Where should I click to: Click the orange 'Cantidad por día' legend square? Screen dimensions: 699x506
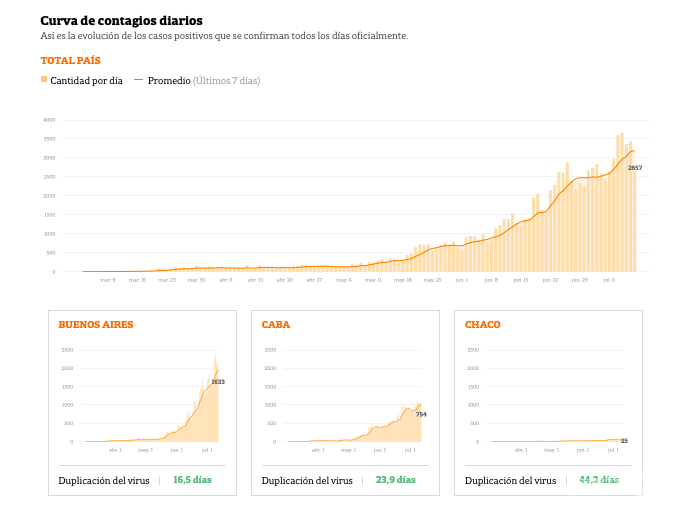44,80
